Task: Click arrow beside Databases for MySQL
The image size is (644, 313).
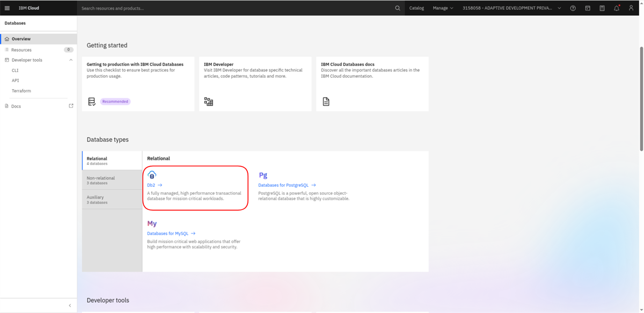Action: [193, 234]
